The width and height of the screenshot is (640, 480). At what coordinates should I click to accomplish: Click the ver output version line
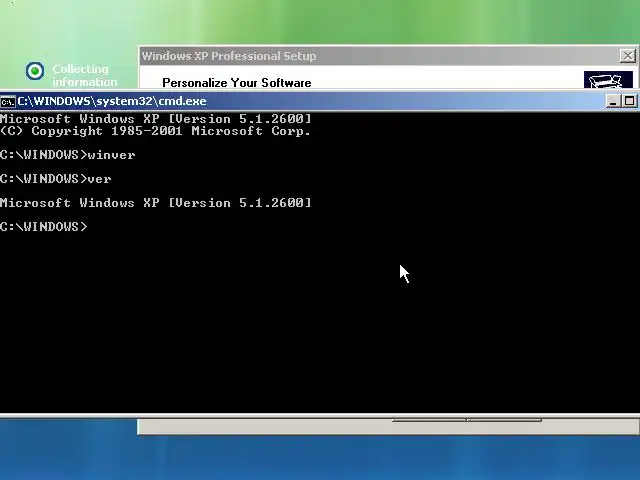pyautogui.click(x=156, y=203)
